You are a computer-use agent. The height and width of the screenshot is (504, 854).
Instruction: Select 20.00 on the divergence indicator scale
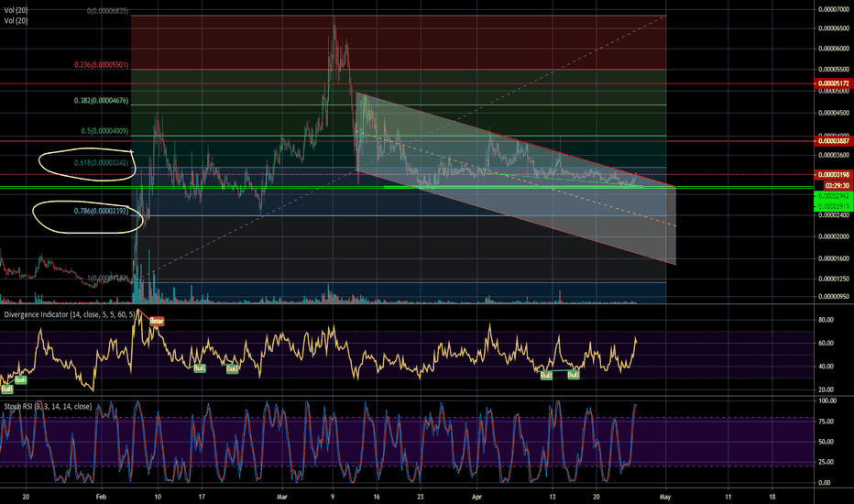[x=827, y=390]
